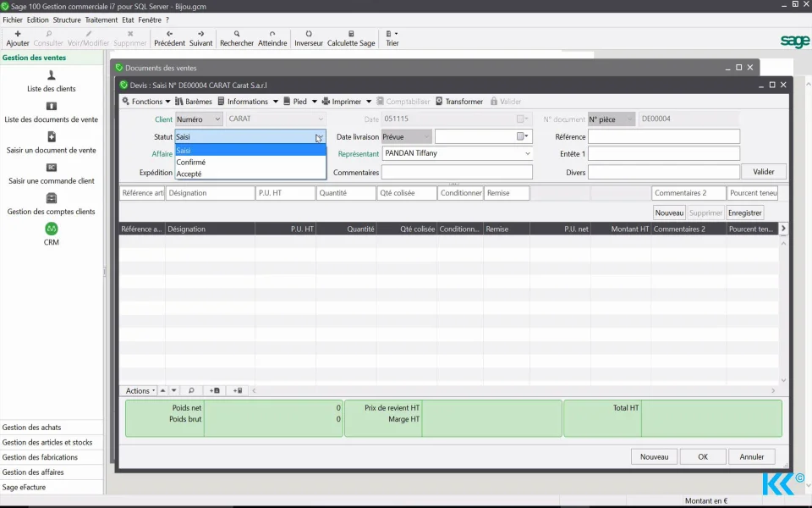This screenshot has height=508, width=812.
Task: Open Liste des clients
Action: [52, 81]
